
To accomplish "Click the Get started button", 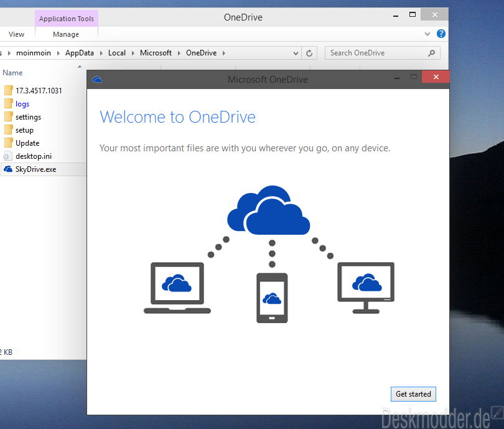I will [x=413, y=394].
